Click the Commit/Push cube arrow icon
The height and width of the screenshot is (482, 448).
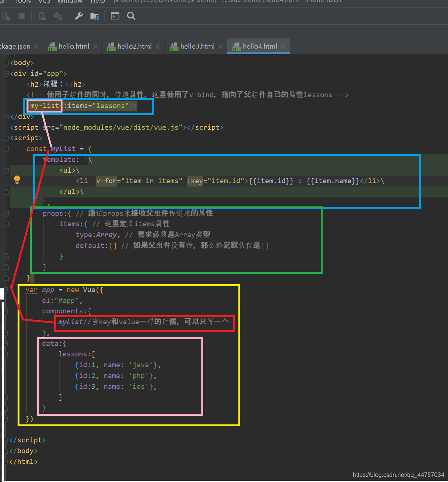(58, 16)
